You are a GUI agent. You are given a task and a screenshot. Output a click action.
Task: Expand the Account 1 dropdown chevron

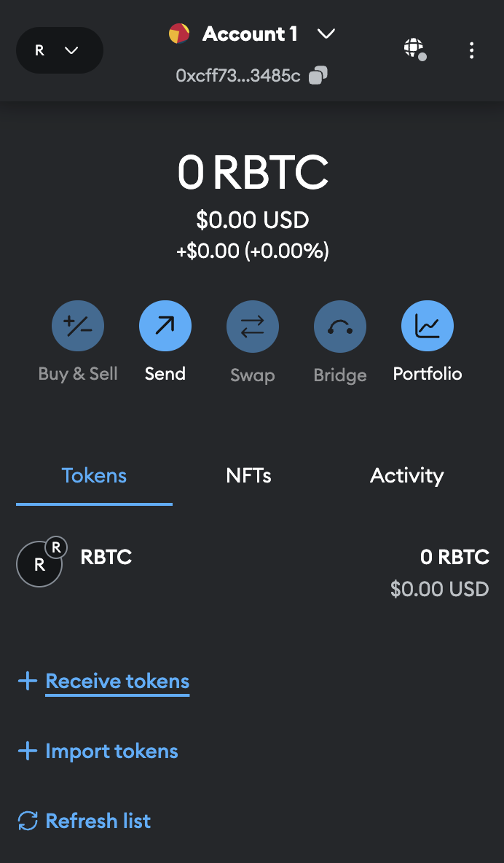[326, 34]
